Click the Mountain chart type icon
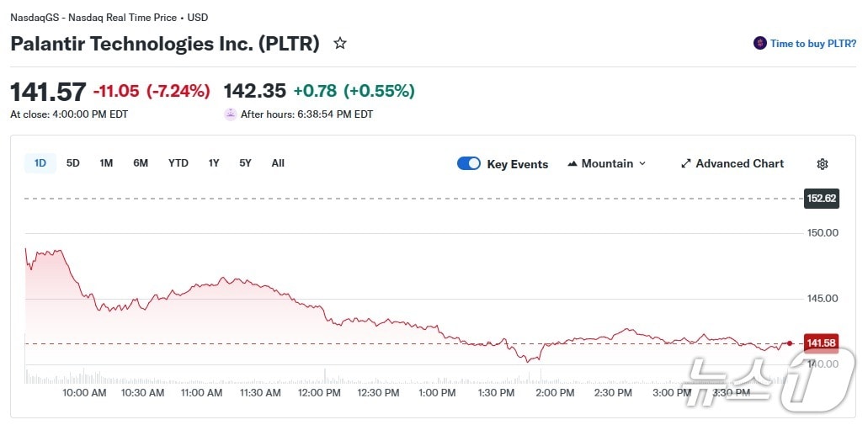Image resolution: width=868 pixels, height=425 pixels. pos(572,163)
